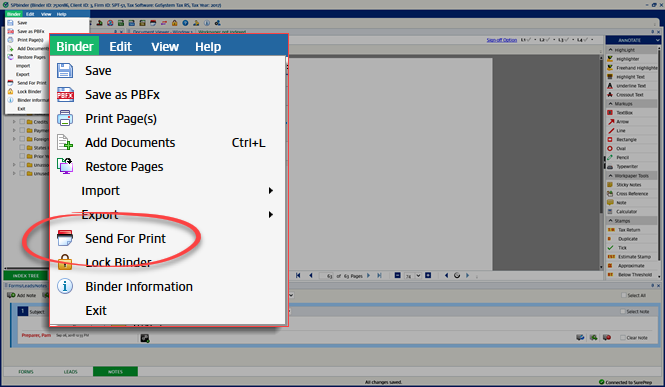The height and width of the screenshot is (387, 665).
Task: Open the zoom percentage dropdown
Action: pos(418,276)
